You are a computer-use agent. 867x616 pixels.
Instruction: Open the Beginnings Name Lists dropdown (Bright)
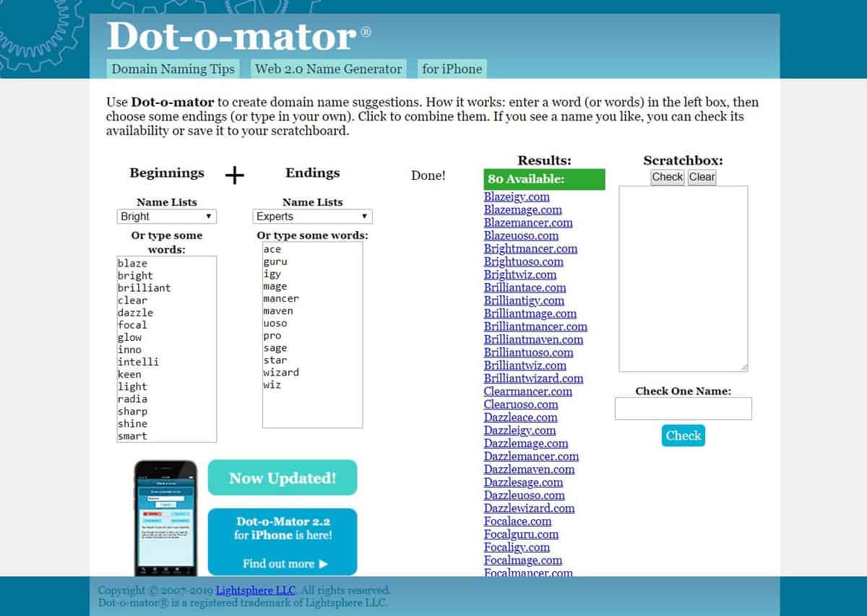click(x=167, y=216)
